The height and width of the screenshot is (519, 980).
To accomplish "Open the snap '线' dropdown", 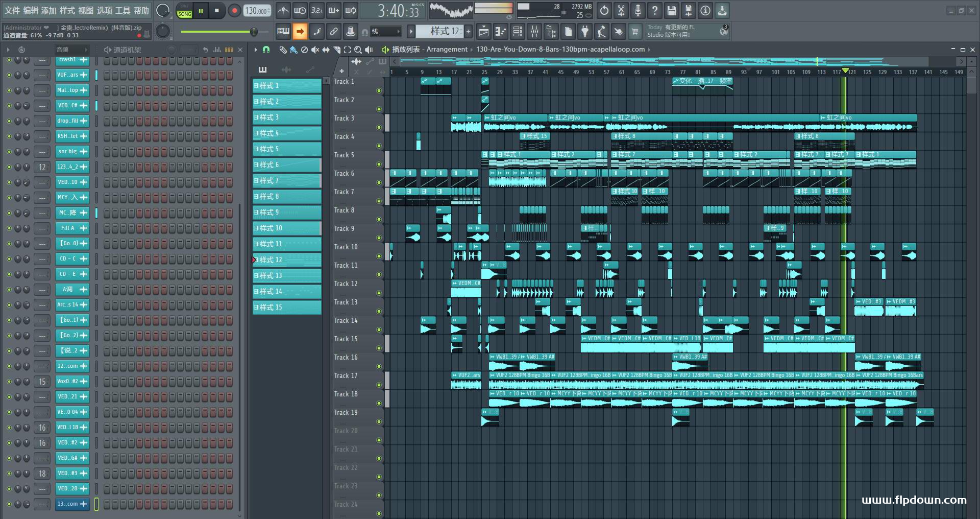I will click(x=385, y=32).
